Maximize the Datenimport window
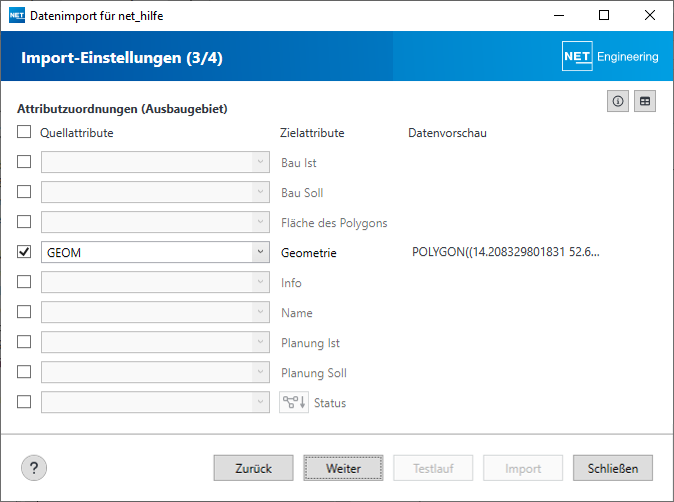Screen dimensions: 674x502 (x=604, y=15)
